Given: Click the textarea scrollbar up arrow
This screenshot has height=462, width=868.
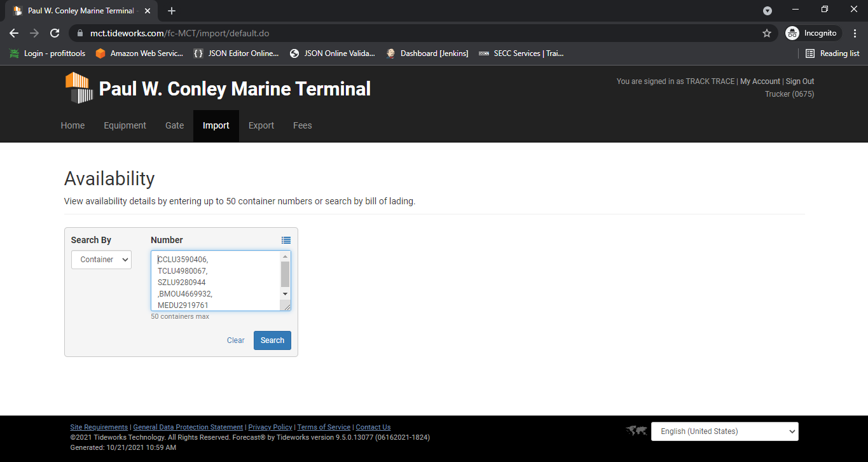Looking at the screenshot, I should coord(285,256).
